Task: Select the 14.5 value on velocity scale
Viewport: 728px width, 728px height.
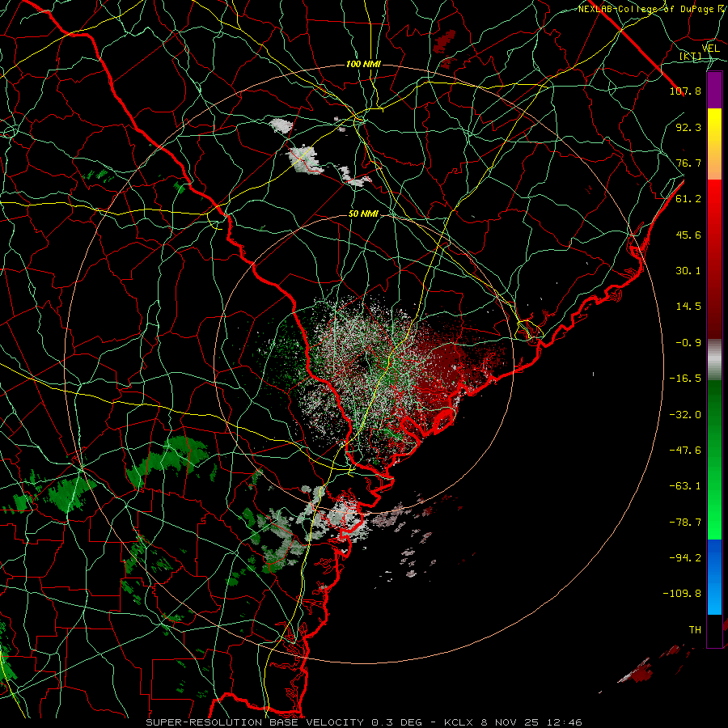Action: pyautogui.click(x=688, y=307)
